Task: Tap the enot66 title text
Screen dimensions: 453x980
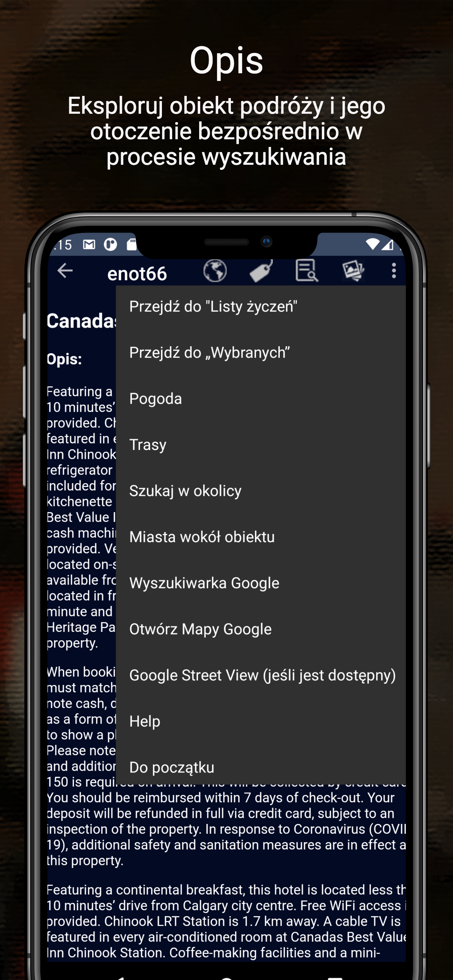Action: click(137, 273)
